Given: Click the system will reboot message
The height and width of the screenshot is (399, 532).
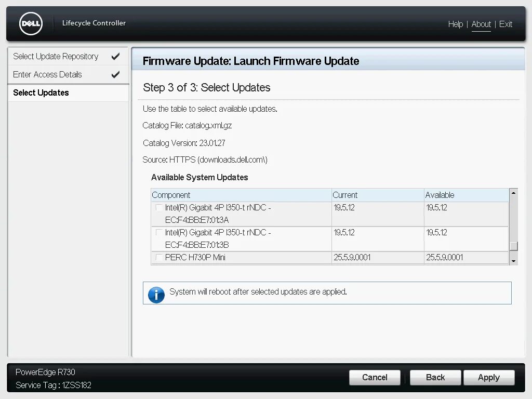Looking at the screenshot, I should (x=258, y=292).
